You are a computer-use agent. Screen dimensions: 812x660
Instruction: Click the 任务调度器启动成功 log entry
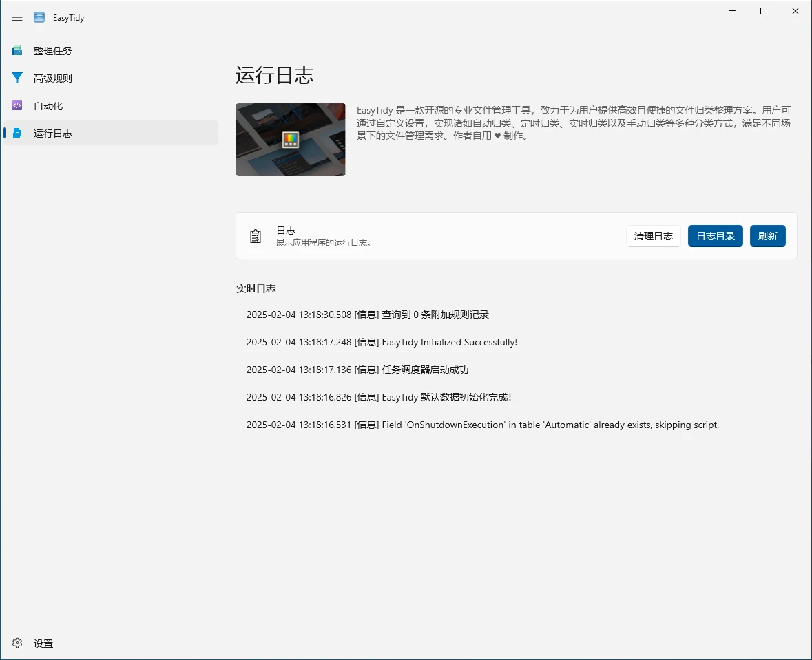pos(357,370)
